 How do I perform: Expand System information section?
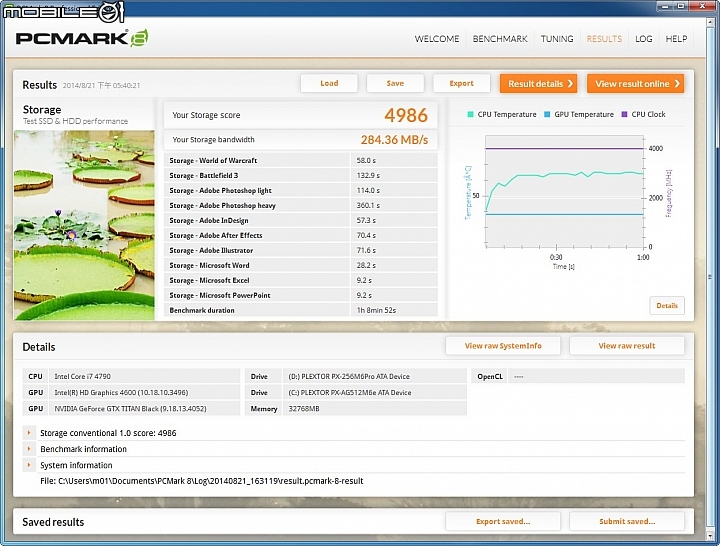point(29,465)
